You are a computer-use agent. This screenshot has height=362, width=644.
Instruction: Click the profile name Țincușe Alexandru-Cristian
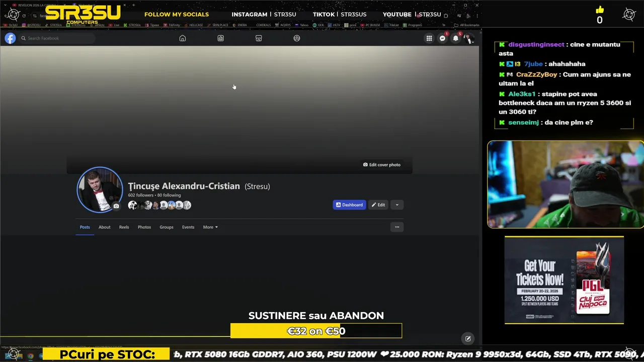pos(184,186)
